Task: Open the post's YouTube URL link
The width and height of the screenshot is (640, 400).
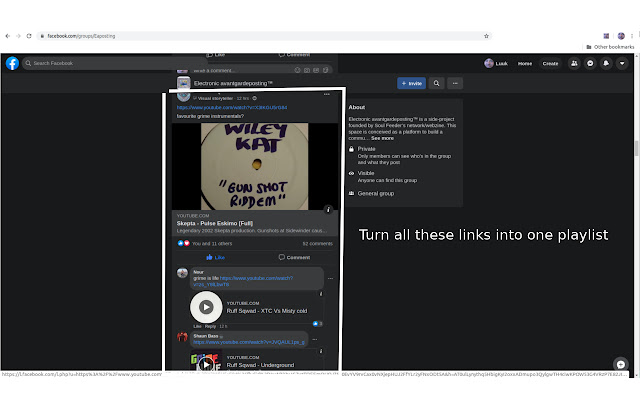Action: point(232,107)
